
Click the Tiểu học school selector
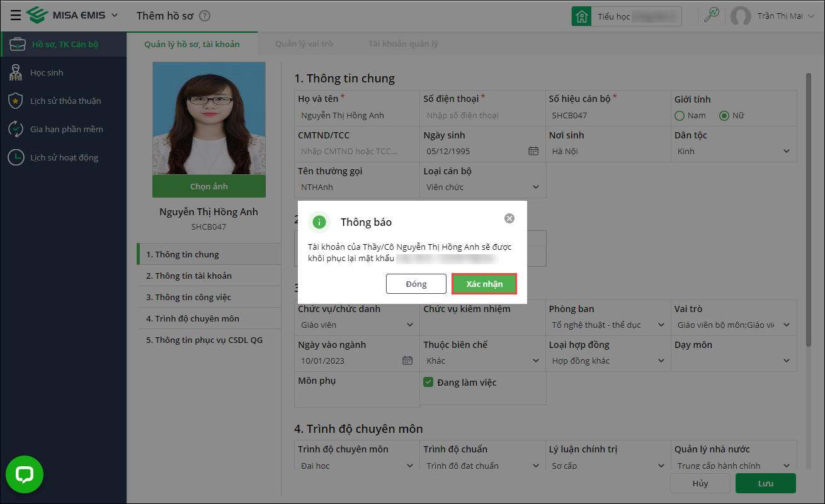(627, 16)
